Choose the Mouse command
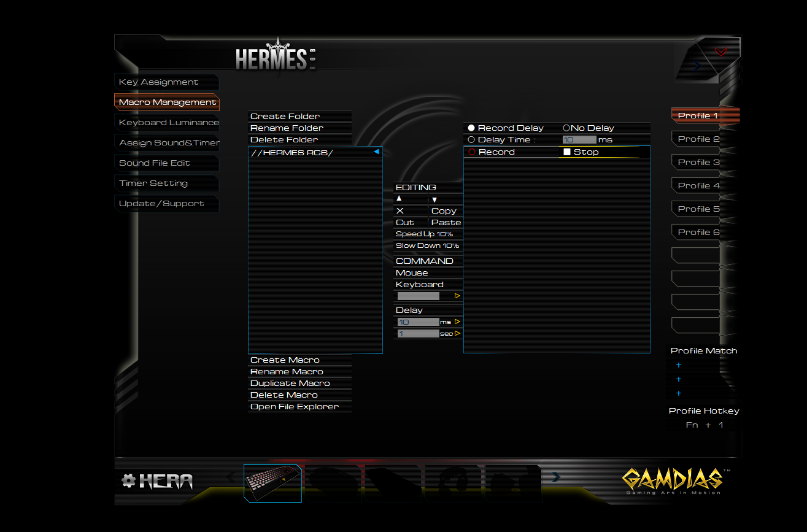The width and height of the screenshot is (807, 532). (x=428, y=272)
